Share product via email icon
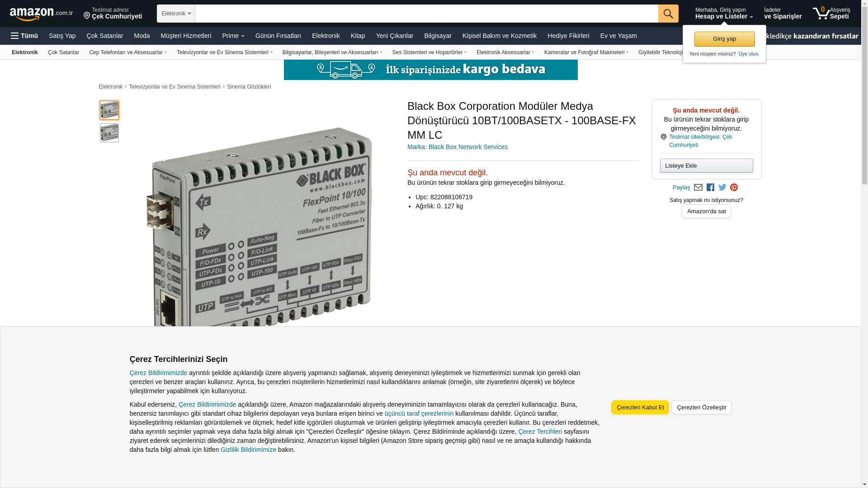Viewport: 868px width, 488px height. (x=698, y=188)
